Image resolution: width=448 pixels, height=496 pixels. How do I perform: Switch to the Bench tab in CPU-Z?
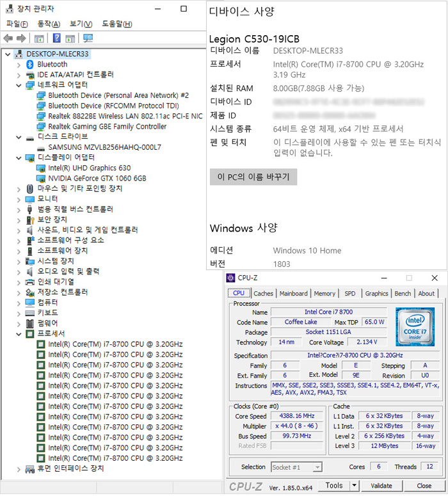[403, 294]
